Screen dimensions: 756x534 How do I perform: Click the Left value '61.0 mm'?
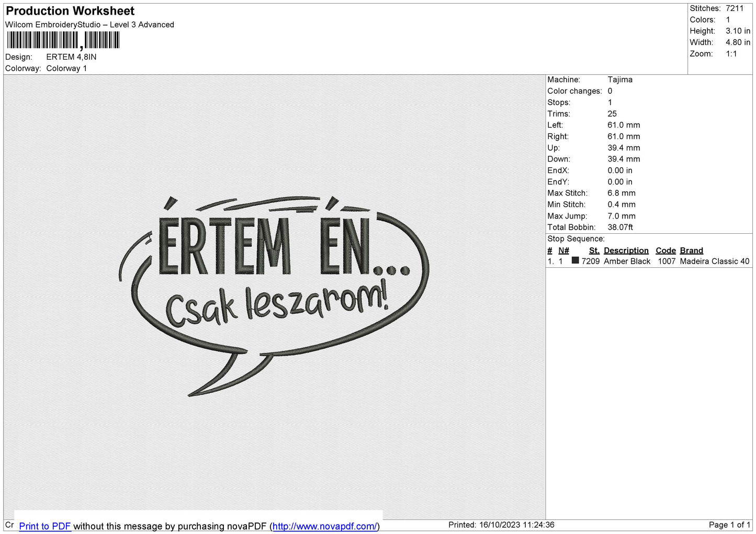[x=624, y=125]
